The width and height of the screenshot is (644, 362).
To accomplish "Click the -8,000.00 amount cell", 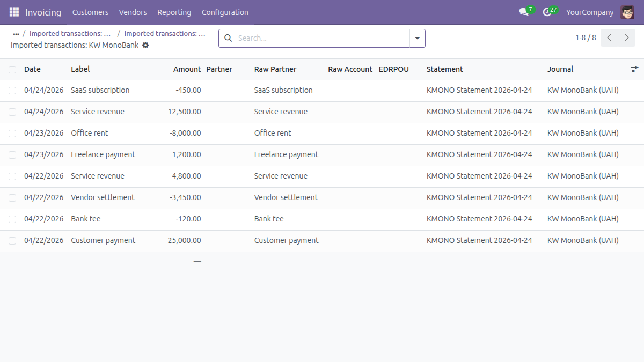I will coord(185,133).
